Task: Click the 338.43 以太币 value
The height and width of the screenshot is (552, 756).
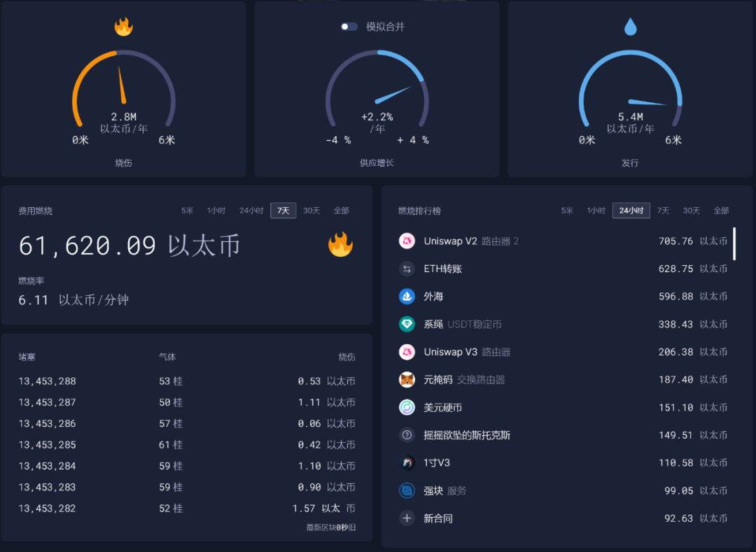Action: coord(693,324)
